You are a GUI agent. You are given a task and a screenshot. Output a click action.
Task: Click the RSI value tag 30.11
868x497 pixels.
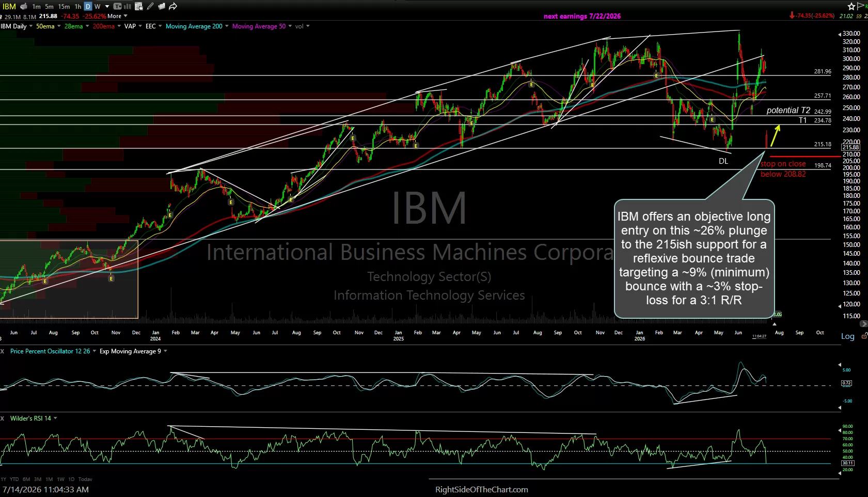pos(847,463)
